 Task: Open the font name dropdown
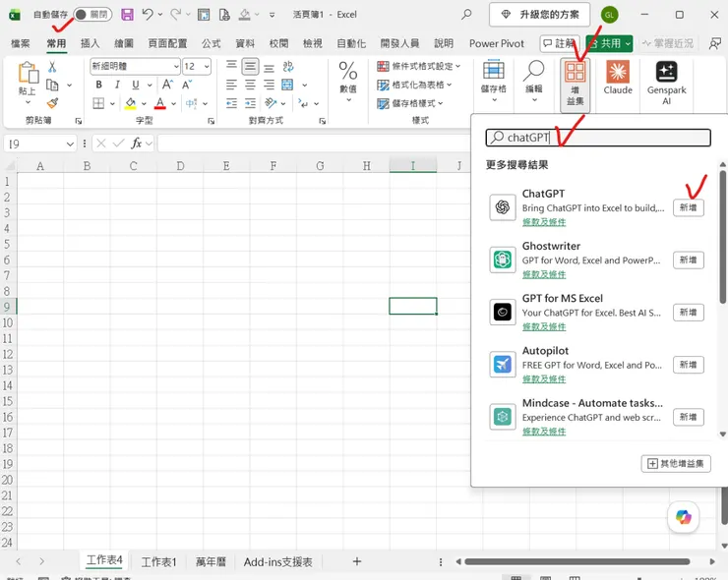point(176,66)
